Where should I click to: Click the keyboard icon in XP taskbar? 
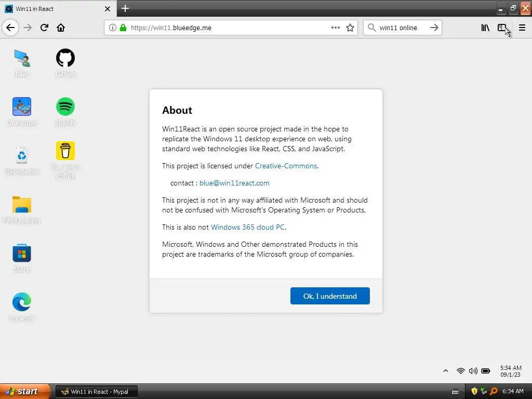(x=455, y=392)
